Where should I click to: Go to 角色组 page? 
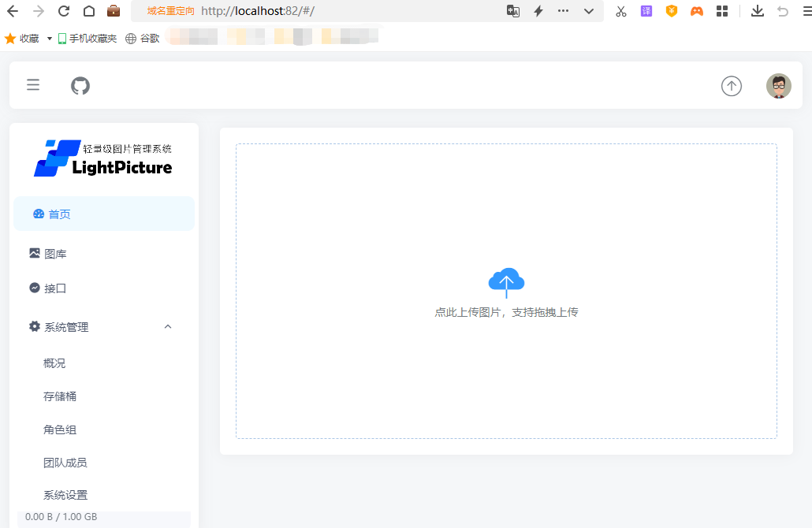coord(60,429)
